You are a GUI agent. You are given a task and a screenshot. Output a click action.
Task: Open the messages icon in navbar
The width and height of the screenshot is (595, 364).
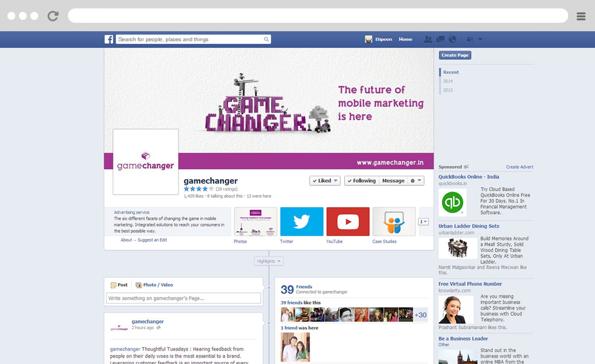440,39
